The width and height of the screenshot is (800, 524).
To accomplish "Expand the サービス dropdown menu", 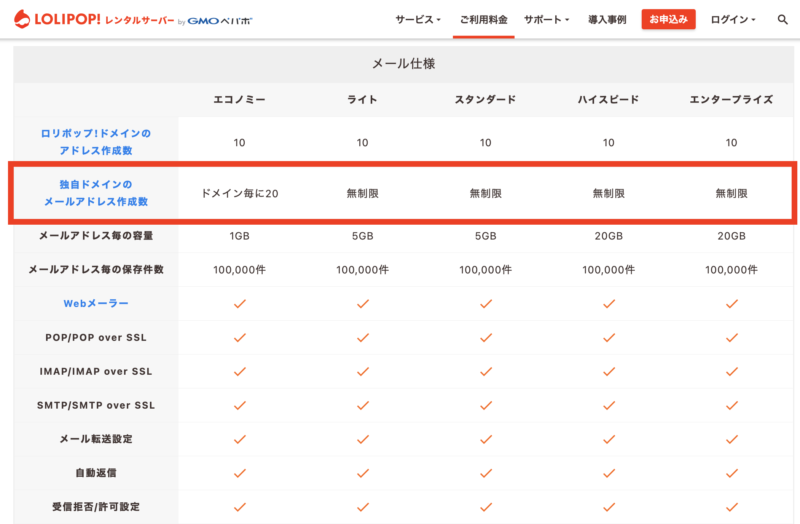I will coord(418,20).
